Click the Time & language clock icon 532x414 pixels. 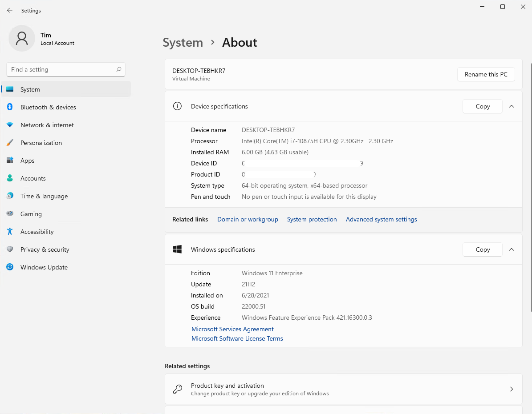pos(10,196)
